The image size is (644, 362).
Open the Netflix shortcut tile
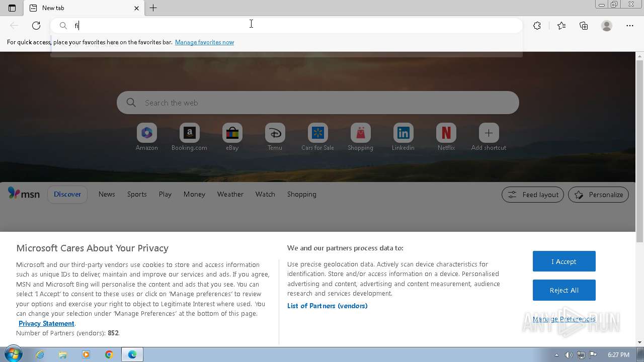446,137
